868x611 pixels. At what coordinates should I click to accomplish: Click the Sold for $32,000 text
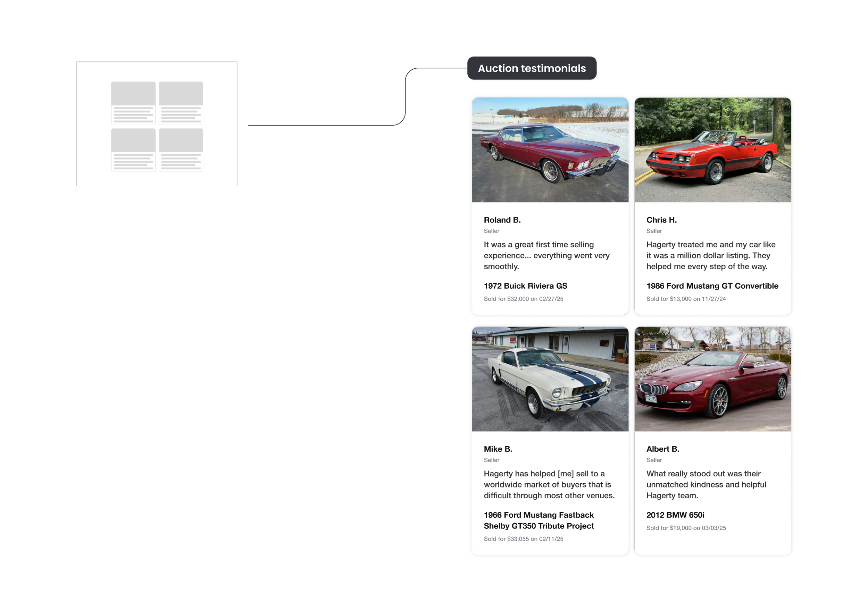pyautogui.click(x=523, y=299)
